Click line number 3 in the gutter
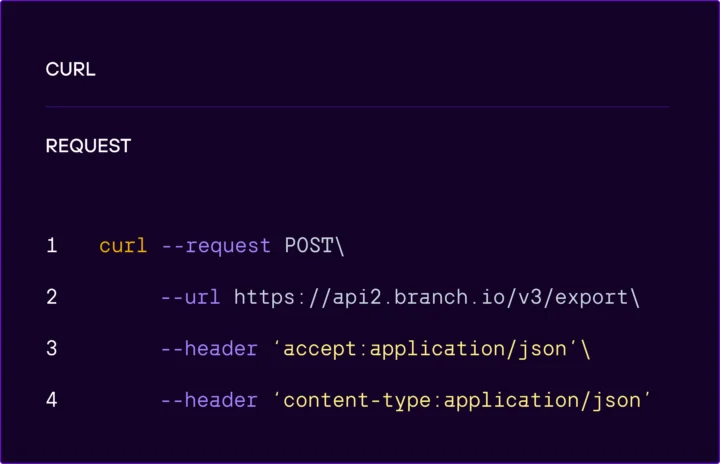The height and width of the screenshot is (464, 720). coord(52,349)
